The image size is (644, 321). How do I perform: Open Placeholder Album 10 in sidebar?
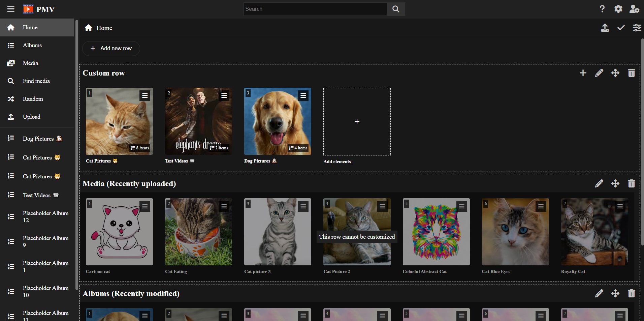(37, 291)
